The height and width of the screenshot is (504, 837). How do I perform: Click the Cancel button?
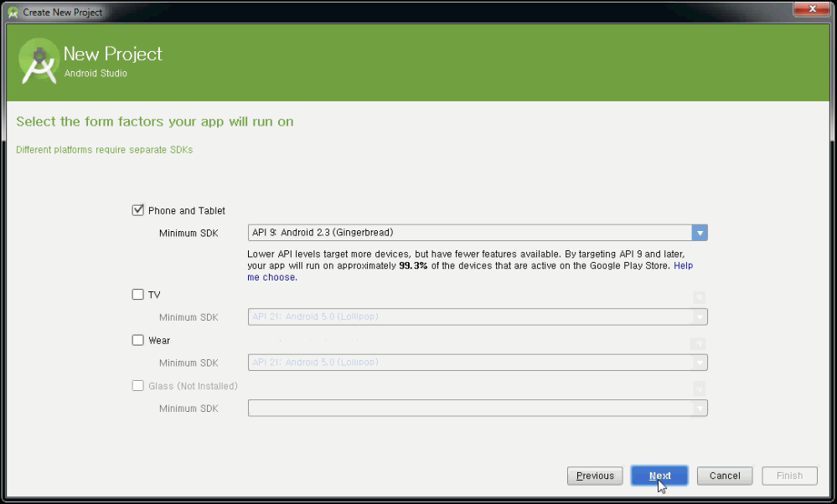point(724,476)
